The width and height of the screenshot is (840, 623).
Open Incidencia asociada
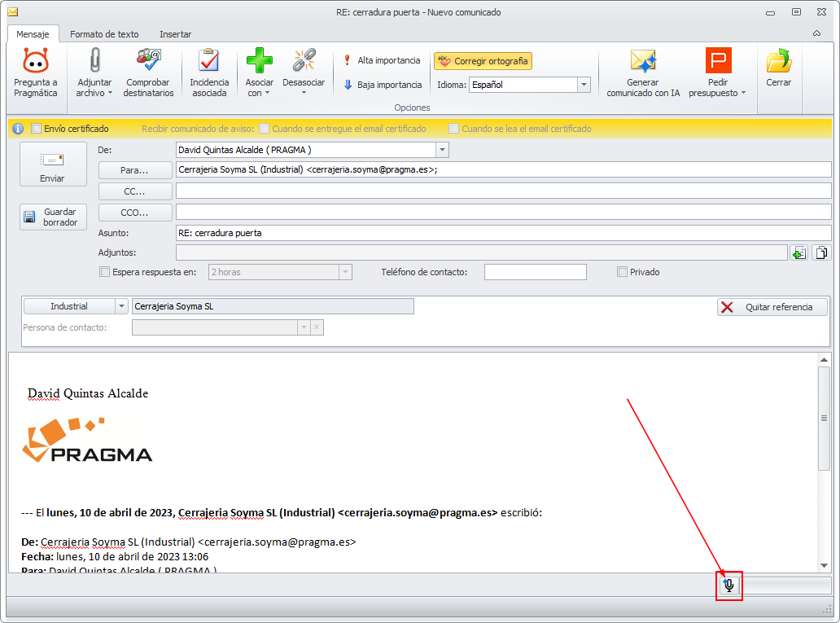click(x=209, y=72)
